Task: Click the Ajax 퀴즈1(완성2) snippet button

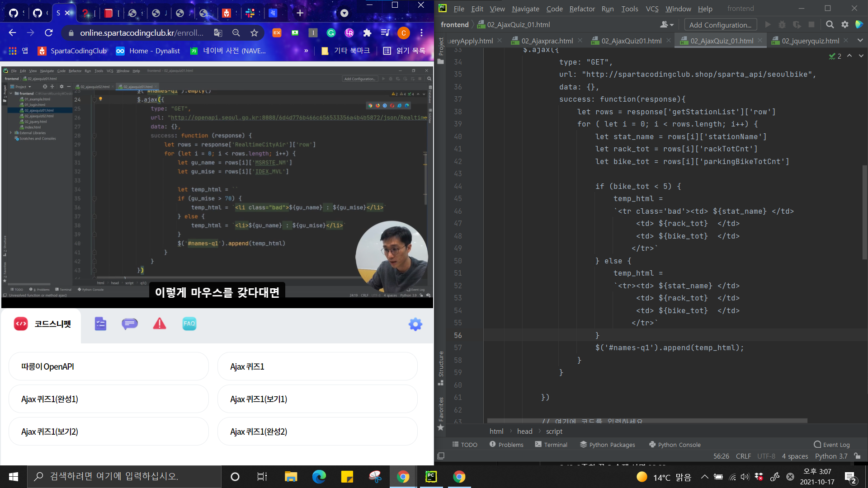Action: 317,432
